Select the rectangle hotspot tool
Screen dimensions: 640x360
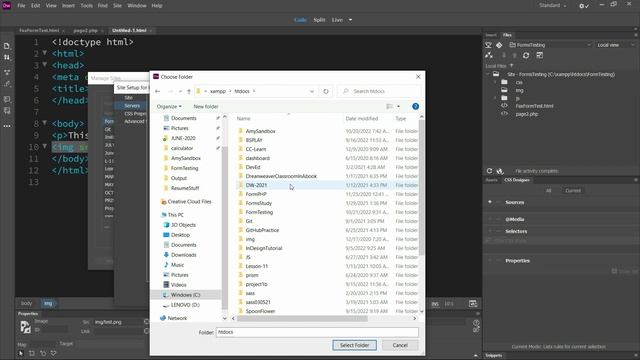[32, 353]
